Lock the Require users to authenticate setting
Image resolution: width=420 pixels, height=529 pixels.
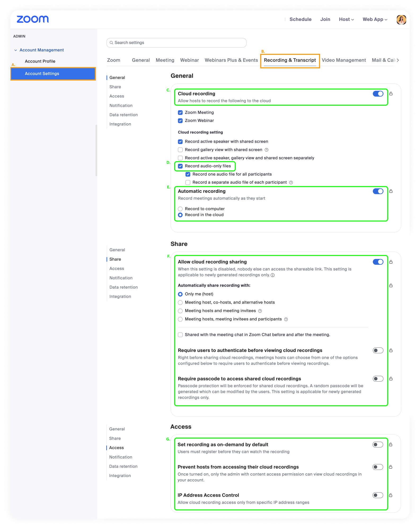pos(391,350)
